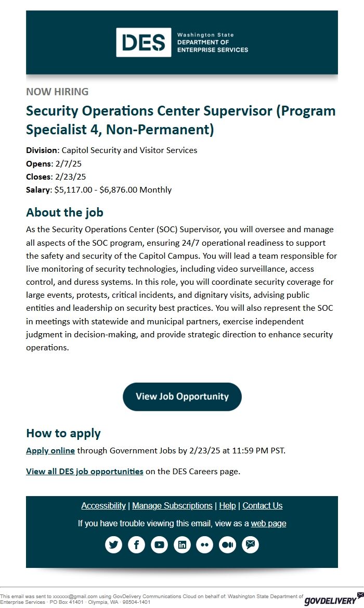The width and height of the screenshot is (364, 608).
Task: Visit the Facebook page via its icon
Action: pyautogui.click(x=136, y=545)
